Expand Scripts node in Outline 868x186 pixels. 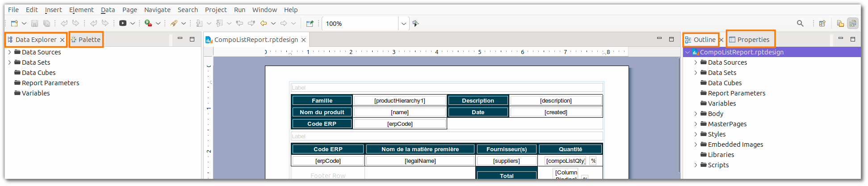click(x=696, y=165)
